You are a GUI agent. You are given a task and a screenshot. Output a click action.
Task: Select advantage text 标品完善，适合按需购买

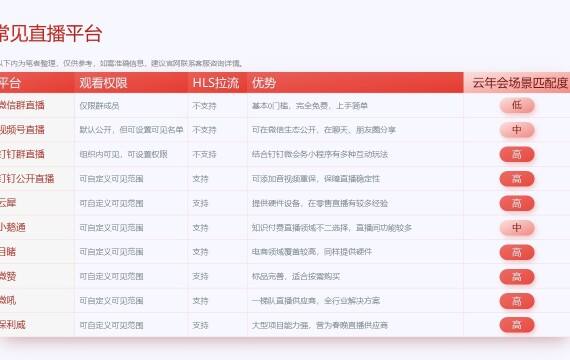tap(296, 276)
